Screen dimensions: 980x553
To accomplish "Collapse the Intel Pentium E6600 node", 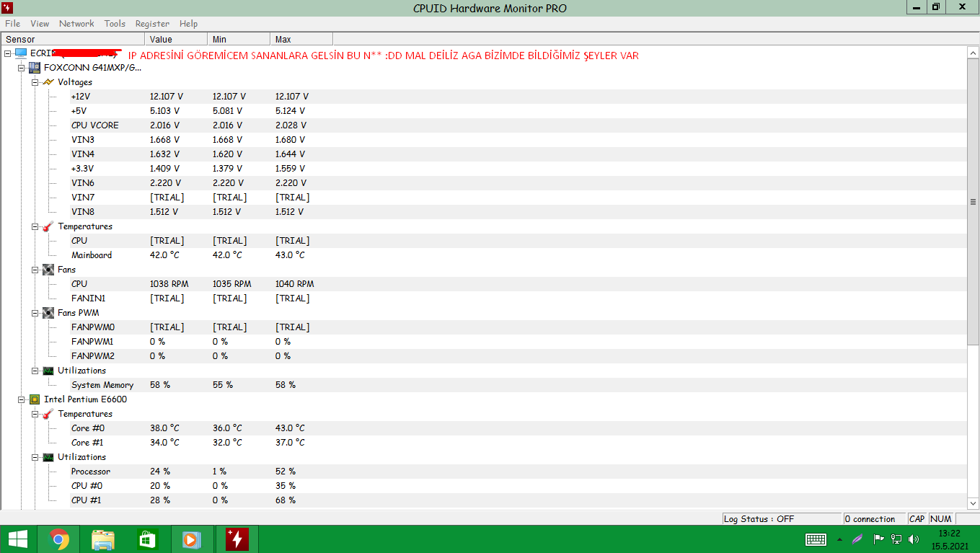I will click(22, 399).
